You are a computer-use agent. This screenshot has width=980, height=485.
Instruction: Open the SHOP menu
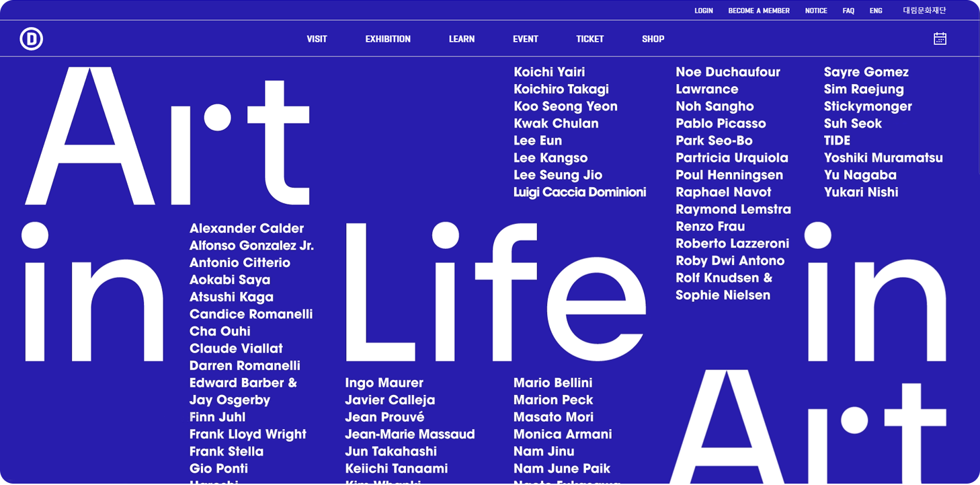tap(653, 39)
